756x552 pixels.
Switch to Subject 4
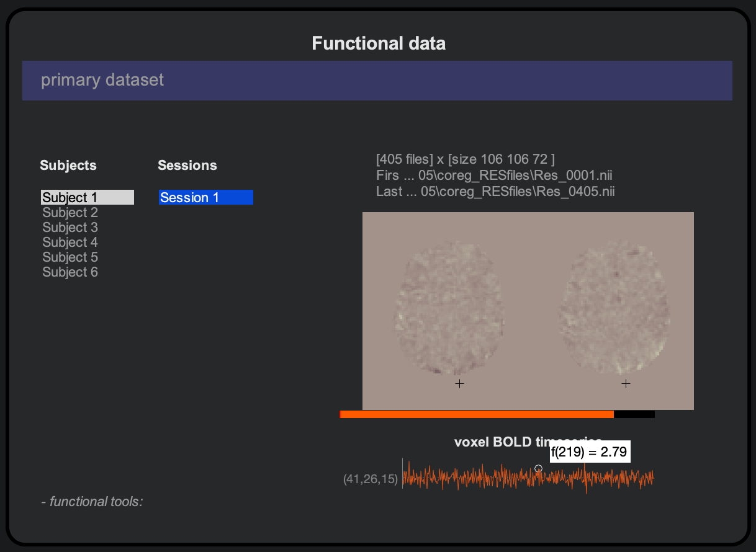click(x=70, y=243)
